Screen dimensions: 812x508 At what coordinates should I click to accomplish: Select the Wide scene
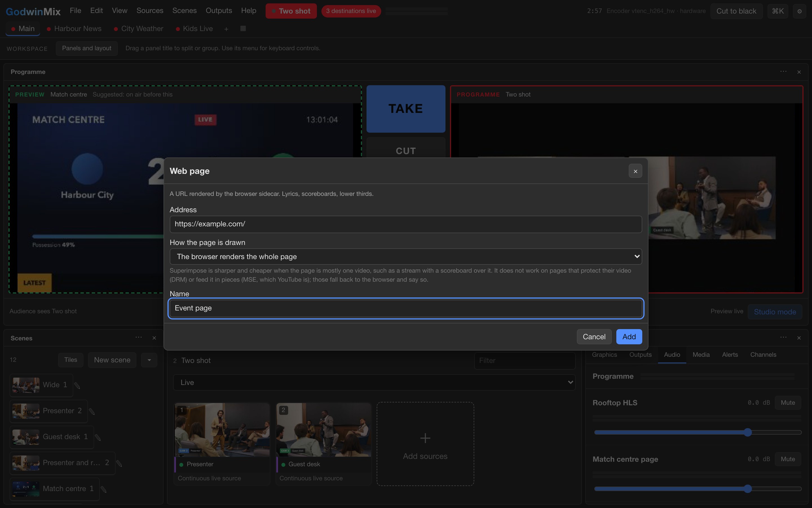pyautogui.click(x=41, y=385)
